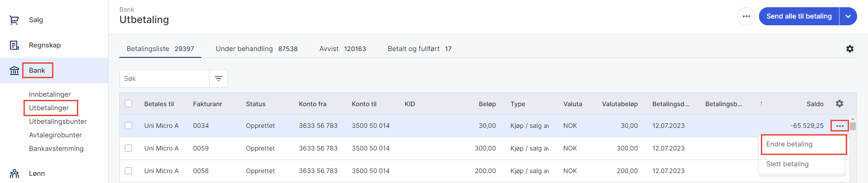
Task: Click the Salg shopping cart icon
Action: coord(14,20)
